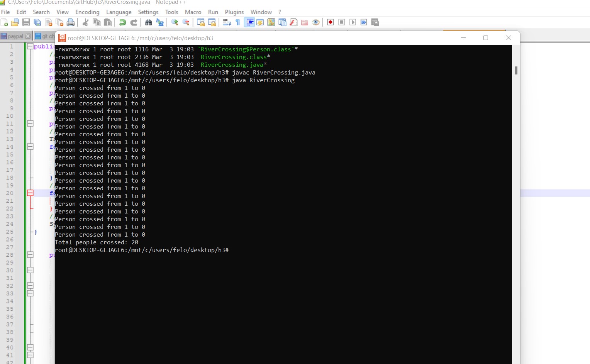The image size is (590, 364).
Task: Open the View menu
Action: point(63,12)
